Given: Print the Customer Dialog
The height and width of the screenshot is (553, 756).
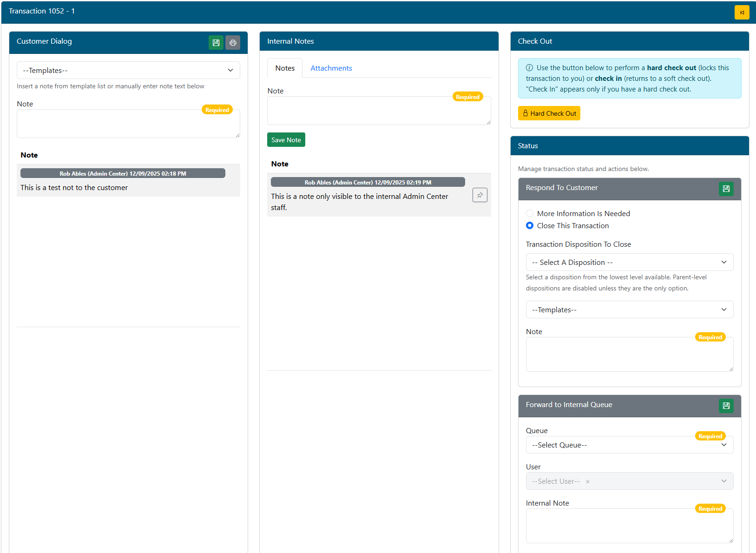Looking at the screenshot, I should [x=233, y=43].
